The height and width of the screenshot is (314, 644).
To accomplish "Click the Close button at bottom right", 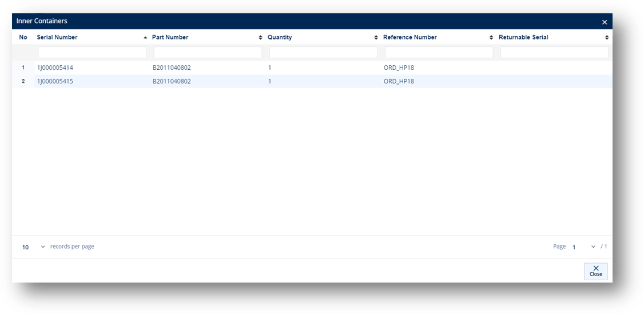I will (595, 271).
